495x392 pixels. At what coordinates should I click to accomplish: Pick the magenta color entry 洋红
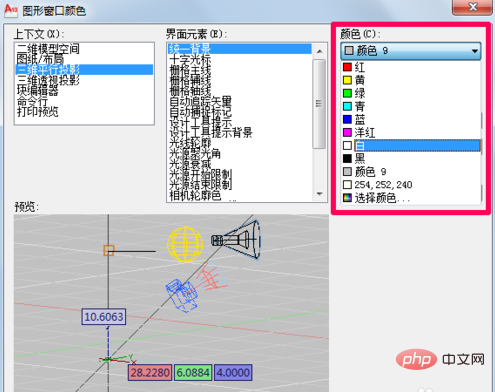click(411, 132)
